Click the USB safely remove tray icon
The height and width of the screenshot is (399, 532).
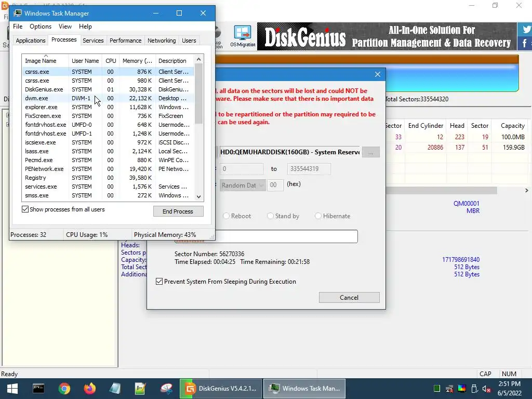pyautogui.click(x=474, y=389)
